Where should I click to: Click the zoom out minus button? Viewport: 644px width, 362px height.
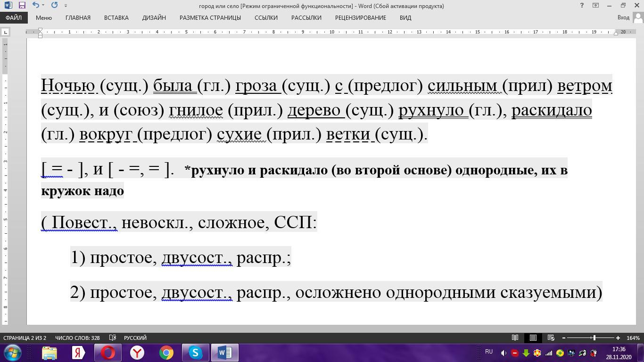click(563, 338)
